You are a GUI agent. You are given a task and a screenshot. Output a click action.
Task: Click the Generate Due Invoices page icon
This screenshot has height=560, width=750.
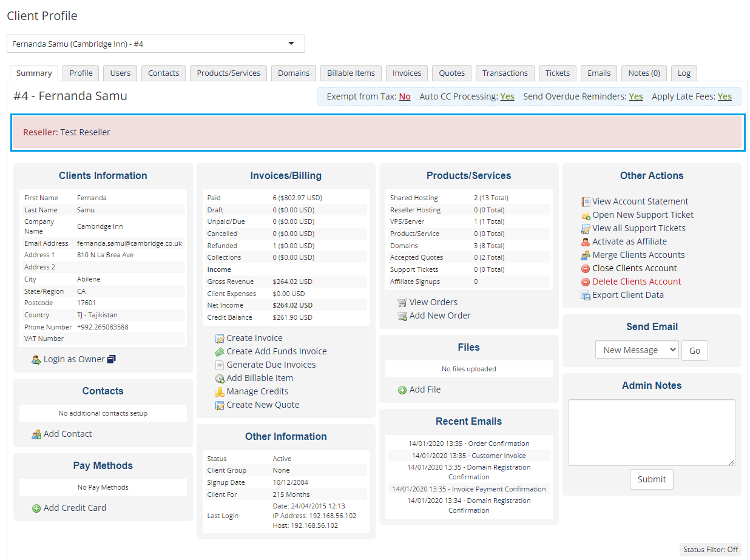pyautogui.click(x=220, y=365)
